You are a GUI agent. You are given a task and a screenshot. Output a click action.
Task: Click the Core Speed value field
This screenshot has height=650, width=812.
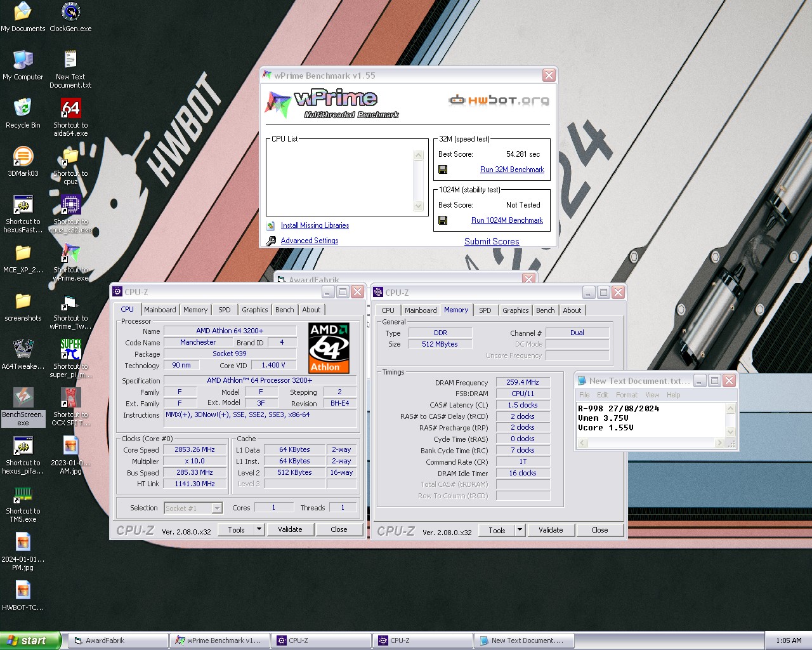[195, 449]
